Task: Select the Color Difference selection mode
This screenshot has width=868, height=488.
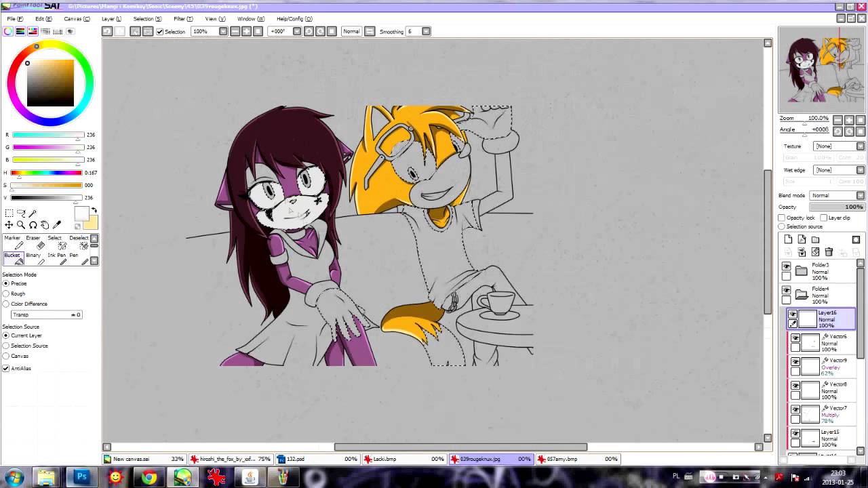Action: pos(6,304)
